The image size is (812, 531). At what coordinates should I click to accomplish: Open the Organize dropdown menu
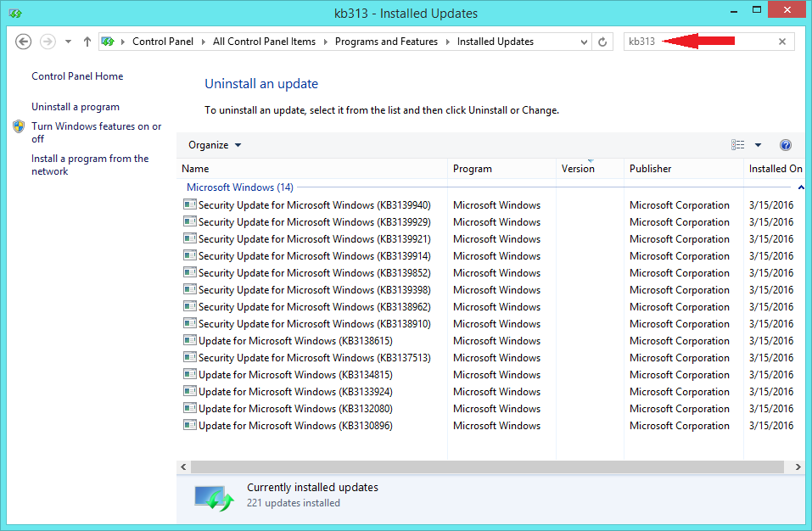click(x=215, y=145)
